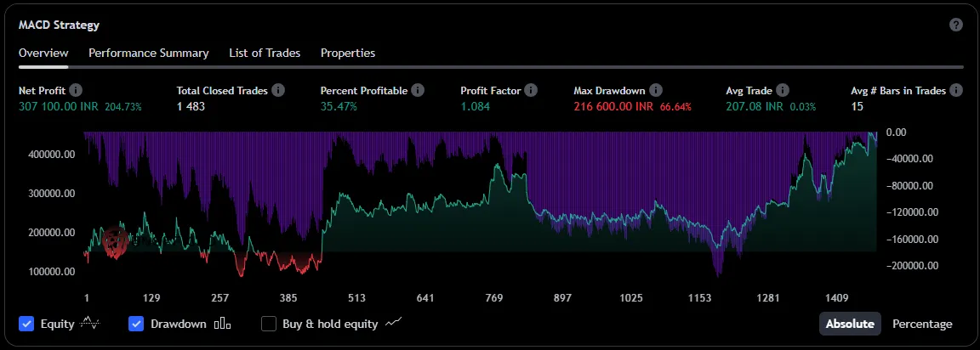Click info icon beside Net Profit
980x350 pixels.
pos(76,90)
